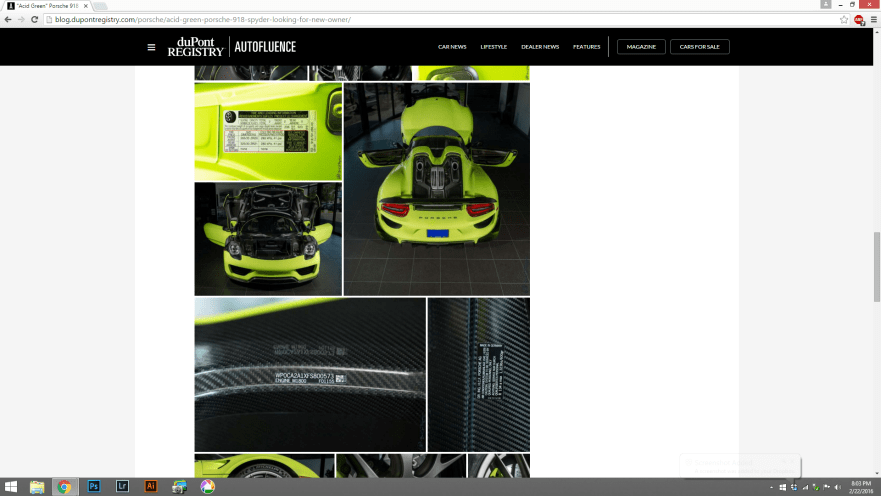This screenshot has width=881, height=496.
Task: Click the volume icon in system tray
Action: tap(836, 486)
